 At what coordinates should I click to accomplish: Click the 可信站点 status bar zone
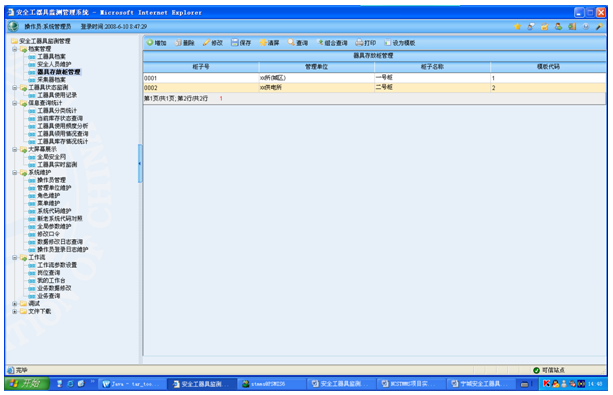pos(549,370)
